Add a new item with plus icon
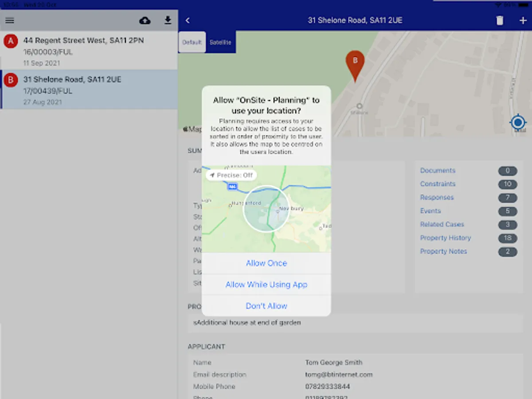532x399 pixels. pyautogui.click(x=523, y=20)
